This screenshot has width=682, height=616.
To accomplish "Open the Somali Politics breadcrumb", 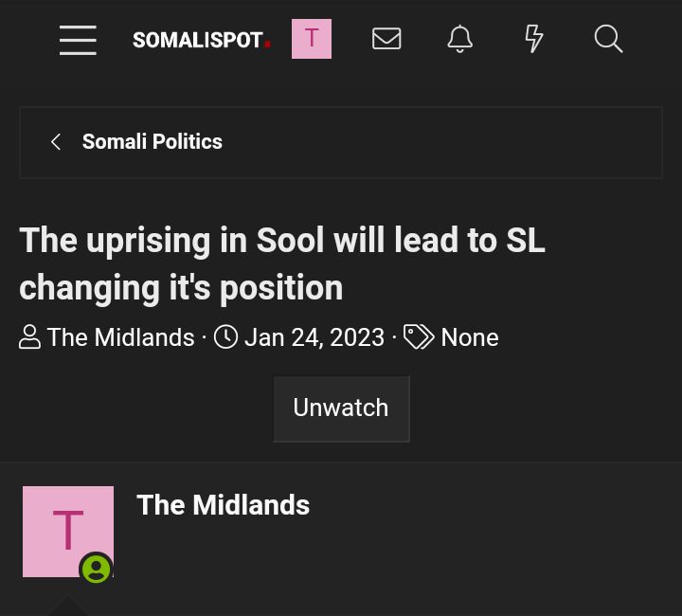I will 153,141.
